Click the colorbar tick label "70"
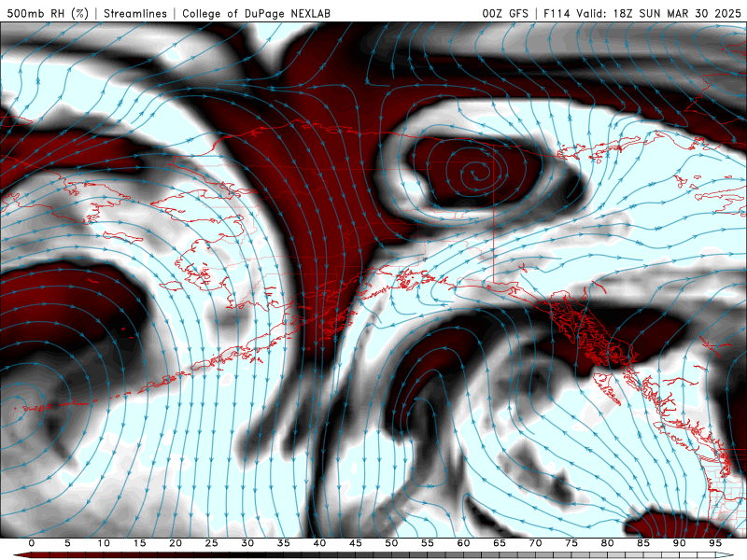The width and height of the screenshot is (747, 560). click(535, 543)
